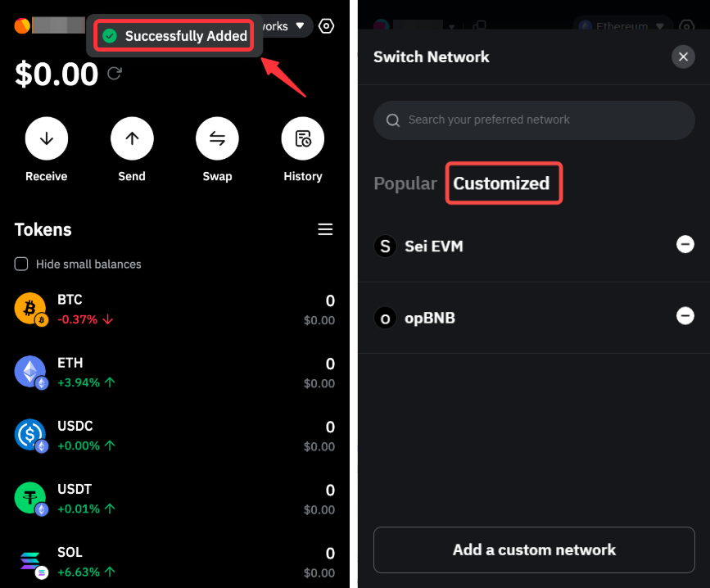The image size is (710, 588).
Task: Select the Customized tab
Action: [x=502, y=183]
